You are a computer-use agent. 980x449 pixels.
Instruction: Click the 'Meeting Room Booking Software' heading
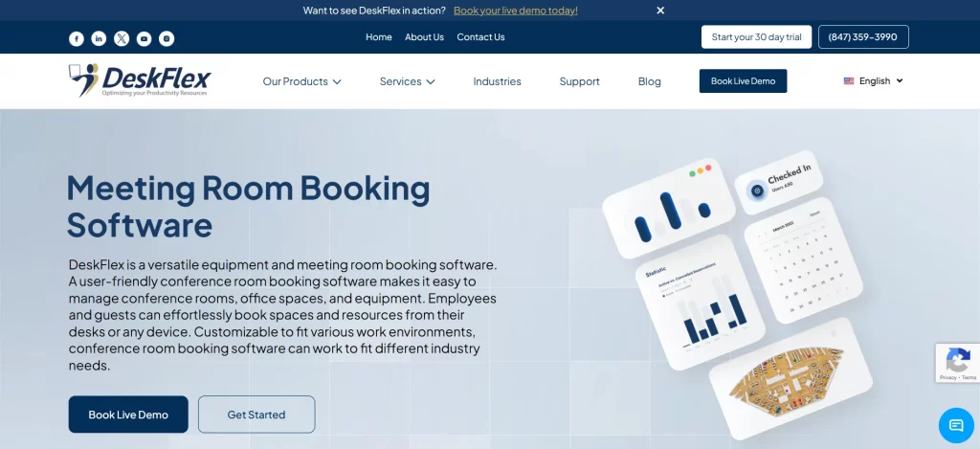[x=248, y=207]
